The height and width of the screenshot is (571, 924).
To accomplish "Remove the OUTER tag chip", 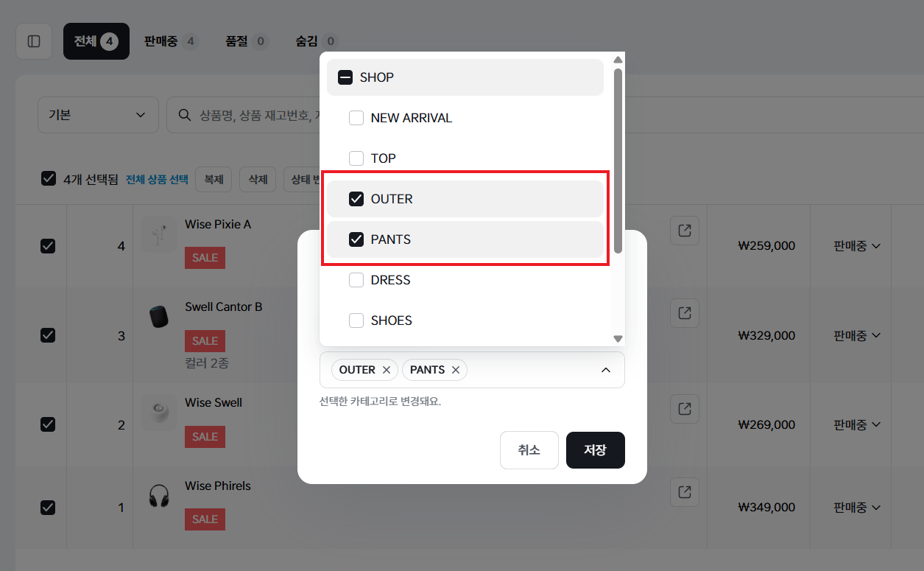I will (x=387, y=370).
